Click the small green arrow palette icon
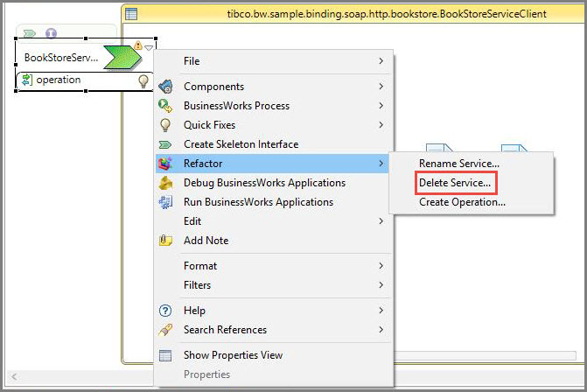Viewport: 587px width, 392px height. tap(29, 34)
